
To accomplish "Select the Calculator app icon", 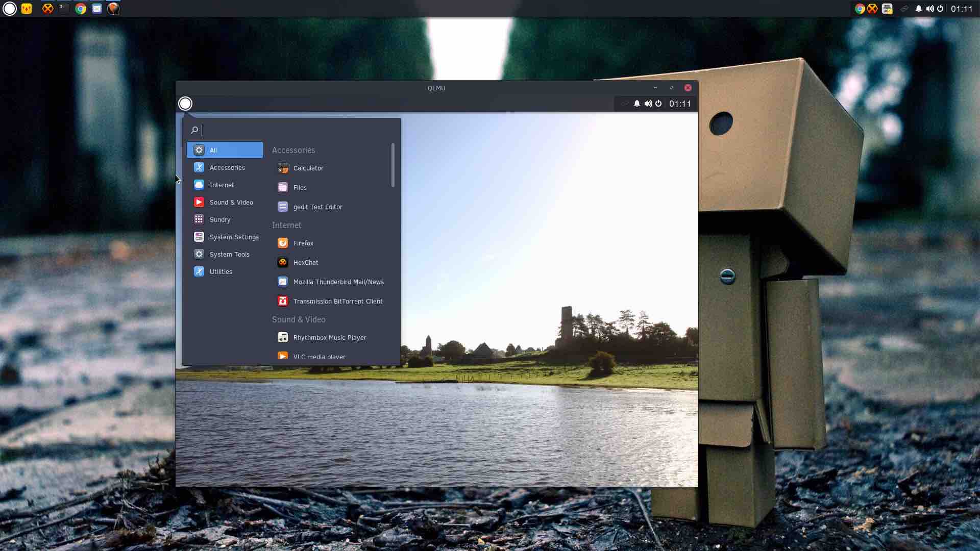I will (x=283, y=167).
